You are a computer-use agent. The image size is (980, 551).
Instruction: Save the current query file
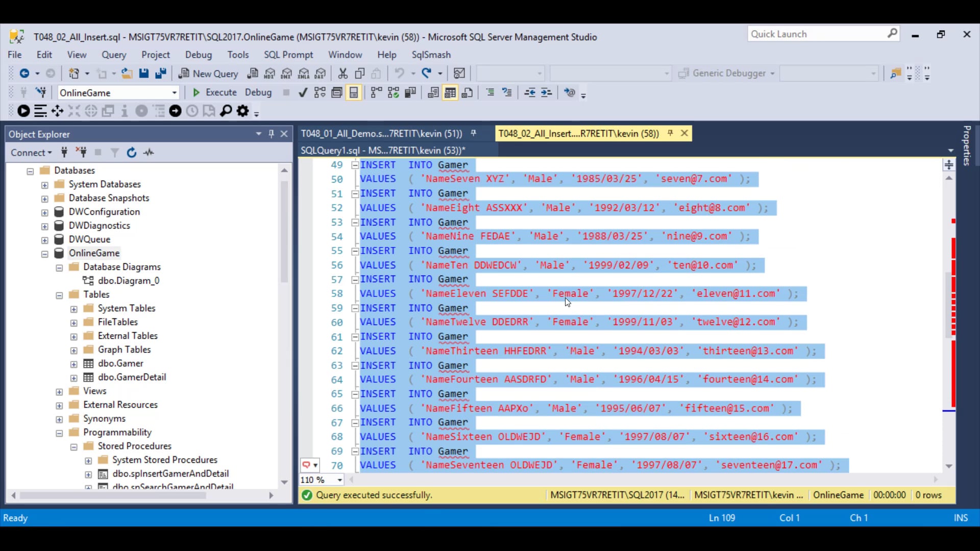point(143,73)
